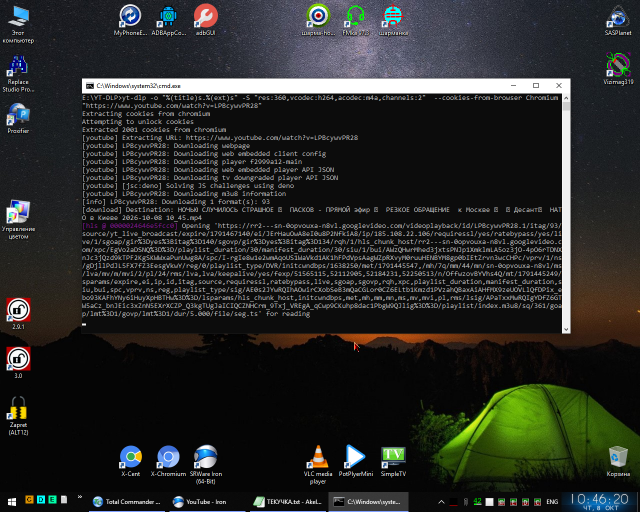640x512 pixels.
Task: Open the taskbar clock and date
Action: [x=599, y=502]
